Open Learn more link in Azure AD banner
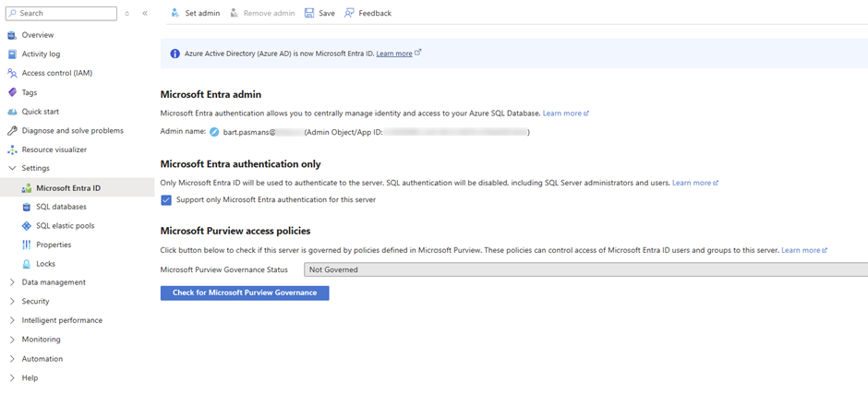868x394 pixels. point(394,54)
